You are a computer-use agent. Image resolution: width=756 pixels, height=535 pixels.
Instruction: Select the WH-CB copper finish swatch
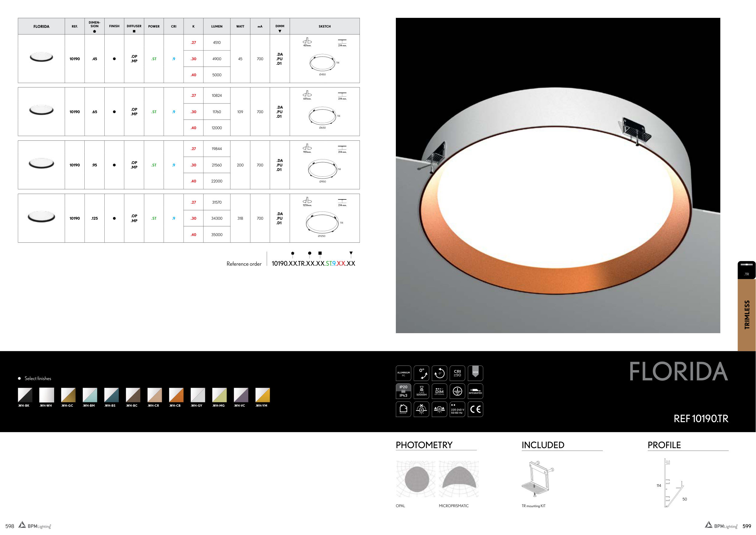[176, 395]
